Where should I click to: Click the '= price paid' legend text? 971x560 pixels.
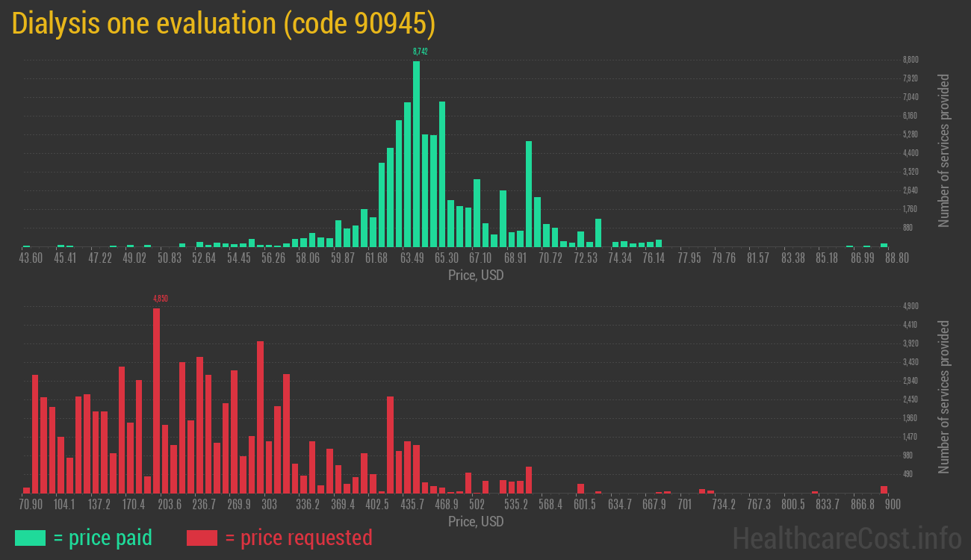[102, 538]
